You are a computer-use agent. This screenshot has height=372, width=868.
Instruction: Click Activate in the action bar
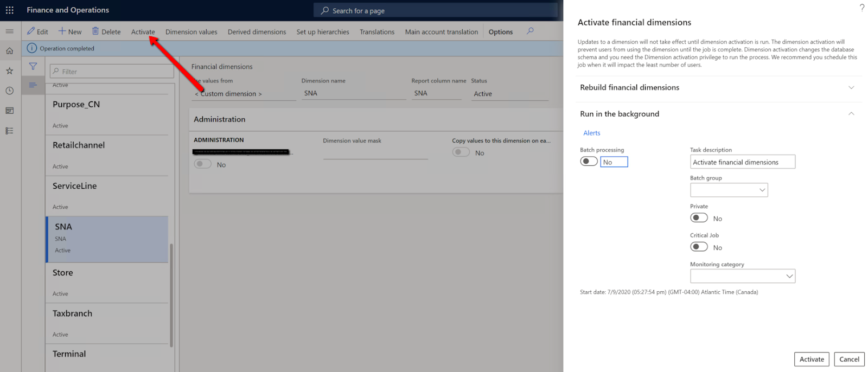point(143,32)
